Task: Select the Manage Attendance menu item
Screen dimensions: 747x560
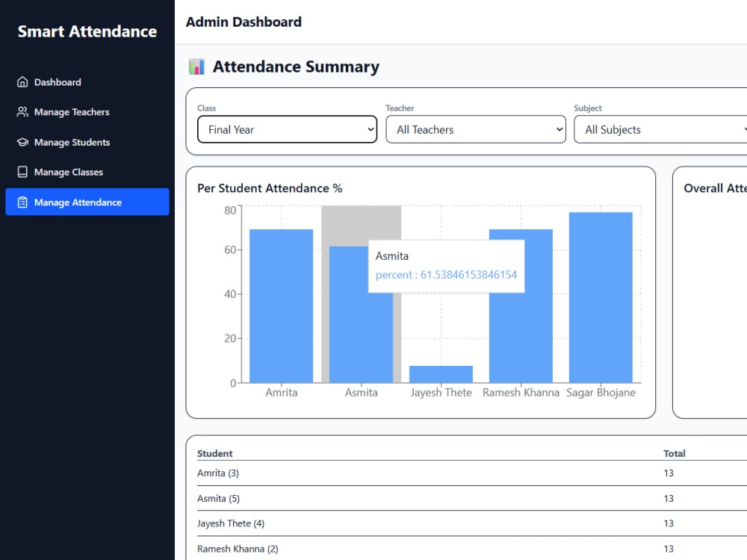Action: 87,202
